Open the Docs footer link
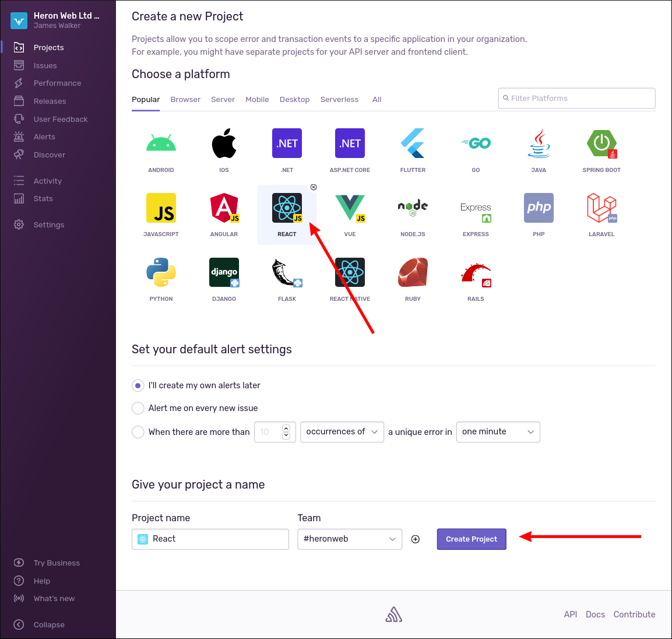Screen dimensions: 672x639 tap(595, 615)
